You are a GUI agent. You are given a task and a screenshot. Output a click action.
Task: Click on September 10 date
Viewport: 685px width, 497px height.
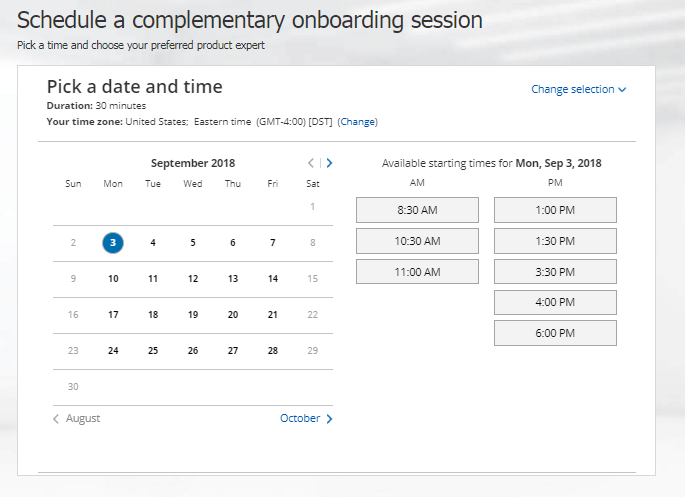113,279
